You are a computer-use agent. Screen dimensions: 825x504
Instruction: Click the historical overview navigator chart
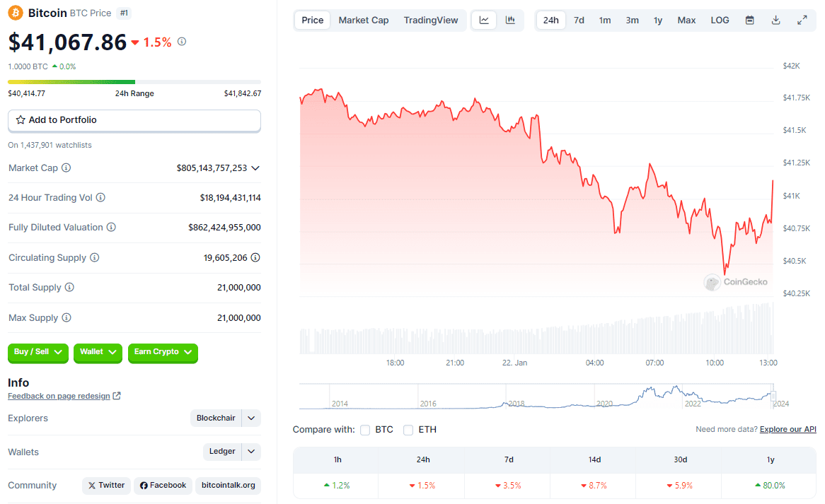pos(536,397)
